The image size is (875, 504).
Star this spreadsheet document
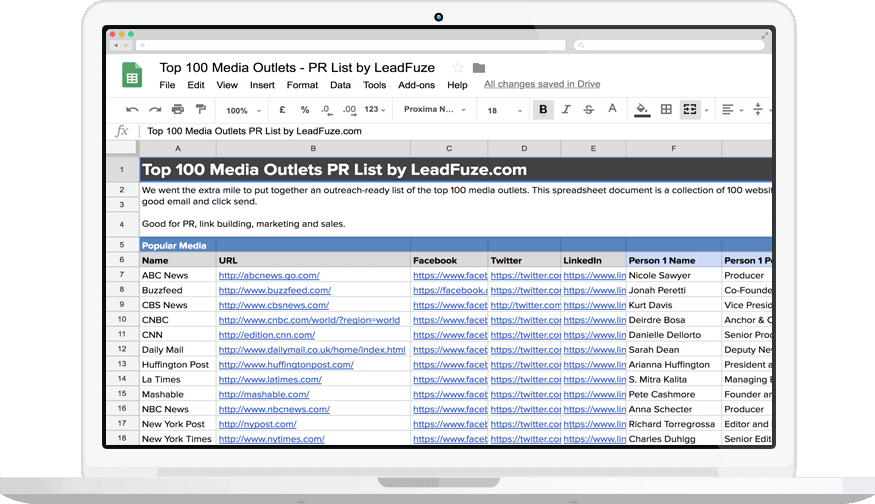458,68
